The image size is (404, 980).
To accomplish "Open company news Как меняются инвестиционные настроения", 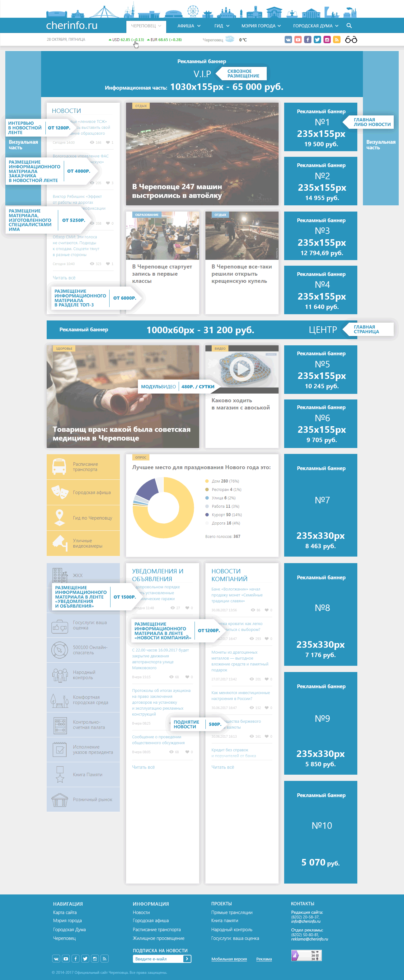I will [241, 695].
